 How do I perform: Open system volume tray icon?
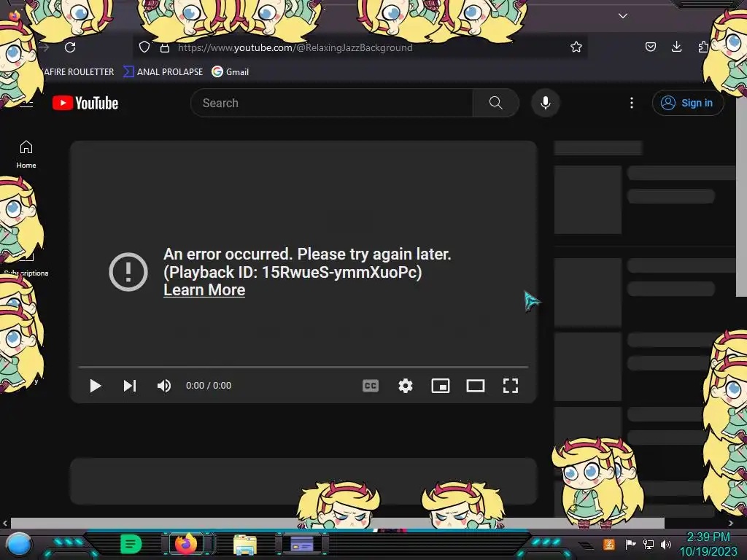click(666, 544)
